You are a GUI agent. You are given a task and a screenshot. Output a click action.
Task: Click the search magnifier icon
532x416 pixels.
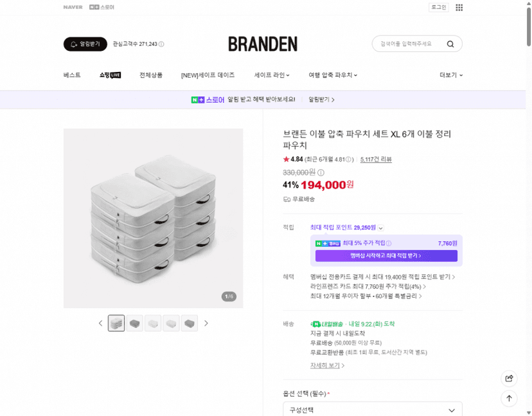point(450,44)
